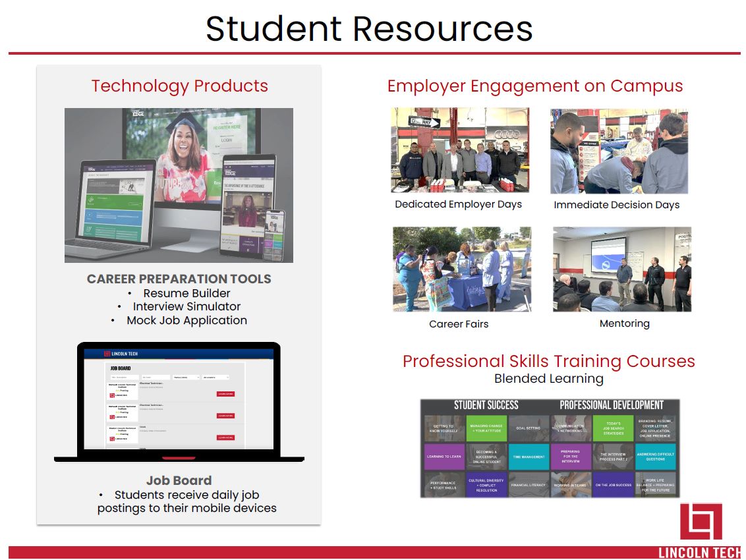Click Learn More on the top job listing
This screenshot has width=746, height=560.
click(x=225, y=394)
